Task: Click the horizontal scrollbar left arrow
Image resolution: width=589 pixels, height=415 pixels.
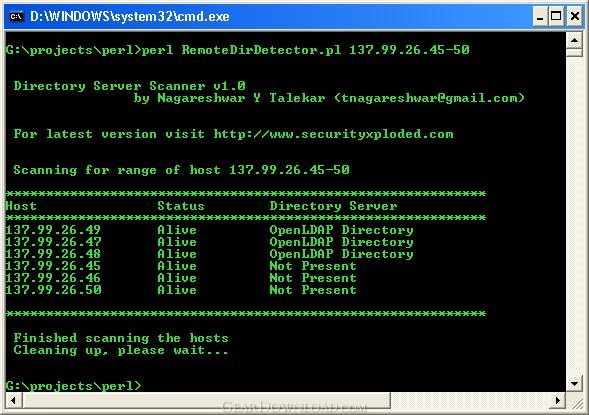Action: (14, 400)
